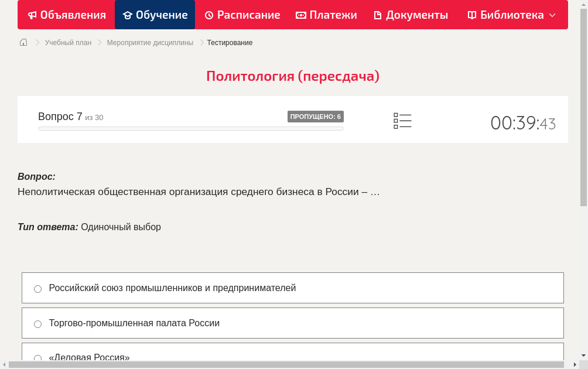588x369 pixels.
Task: Click the home icon in the breadcrumbs
Action: point(23,42)
